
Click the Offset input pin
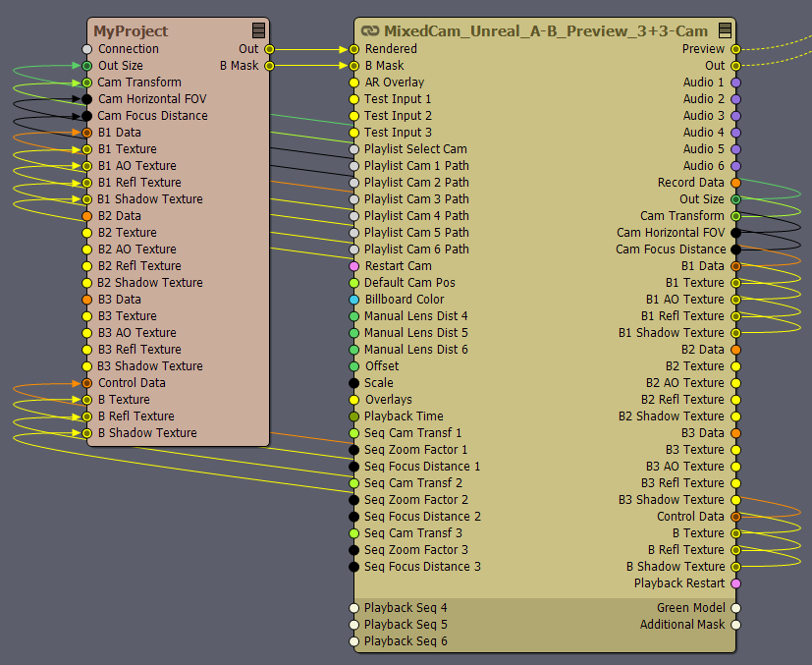(353, 366)
